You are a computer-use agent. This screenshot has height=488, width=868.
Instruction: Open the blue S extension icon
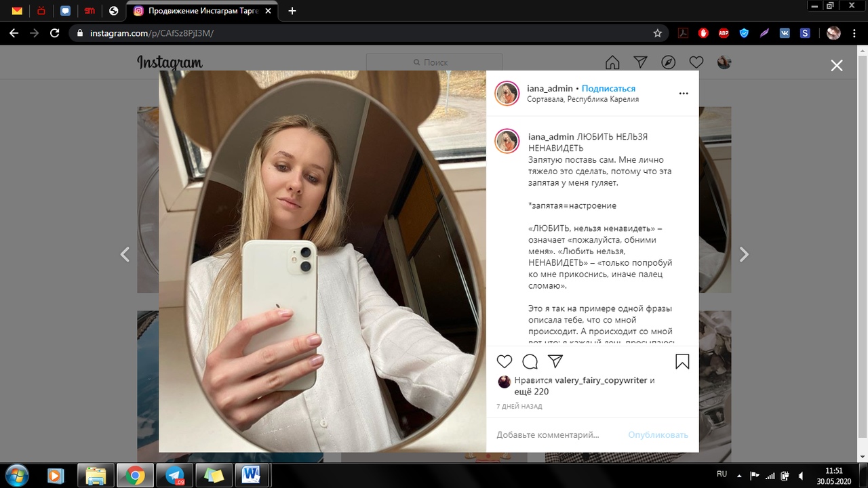tap(805, 33)
